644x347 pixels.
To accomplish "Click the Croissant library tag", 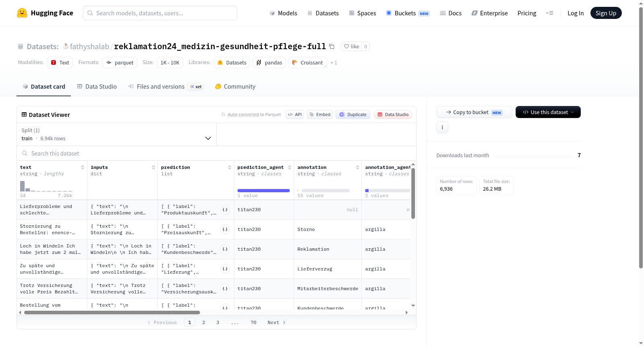I will (308, 62).
